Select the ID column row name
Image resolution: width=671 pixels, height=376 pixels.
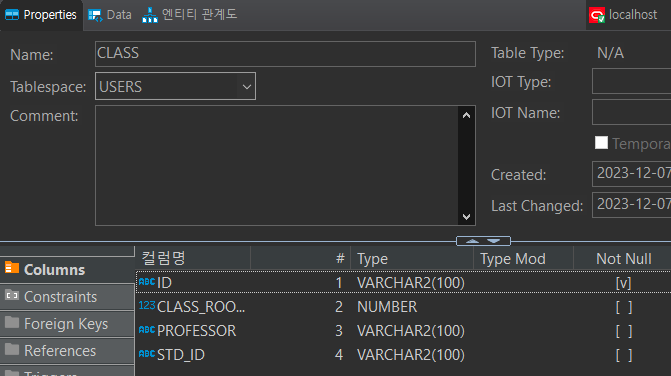click(164, 283)
